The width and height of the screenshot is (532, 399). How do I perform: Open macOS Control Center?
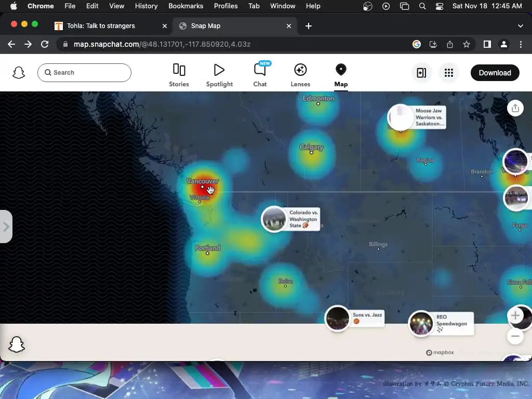[x=440, y=6]
